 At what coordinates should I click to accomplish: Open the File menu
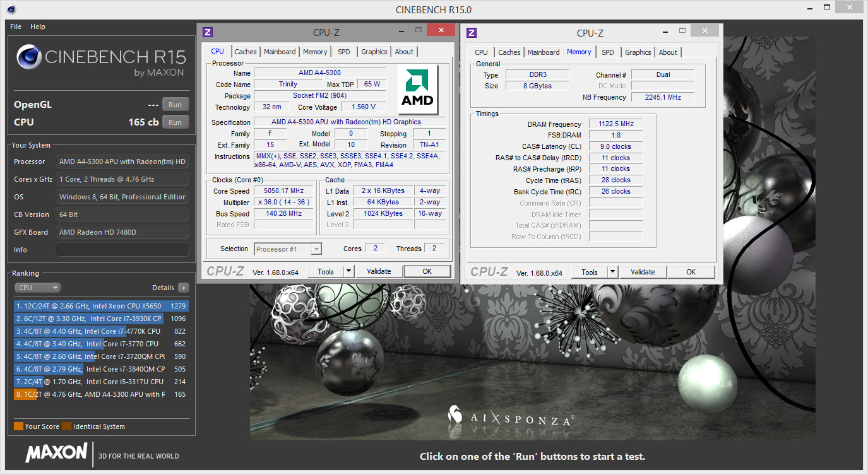pos(16,26)
